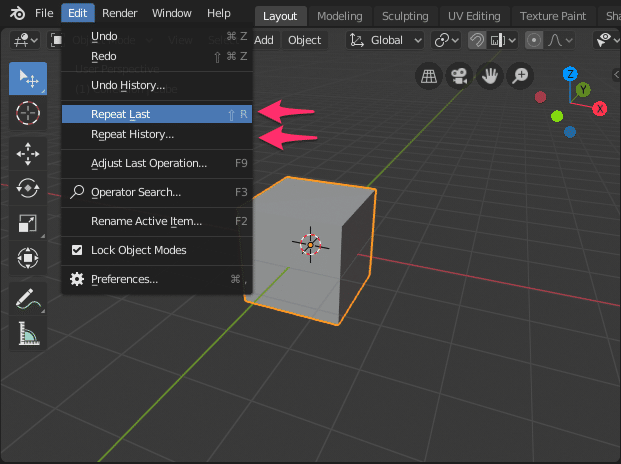The height and width of the screenshot is (464, 621).
Task: Click the zoom magnifier view icon
Action: tap(520, 76)
